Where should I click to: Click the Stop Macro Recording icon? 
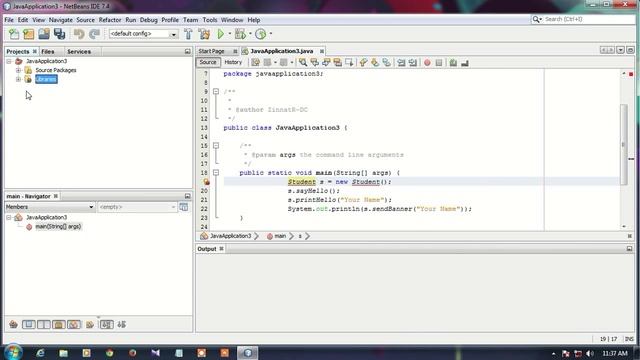(x=439, y=63)
